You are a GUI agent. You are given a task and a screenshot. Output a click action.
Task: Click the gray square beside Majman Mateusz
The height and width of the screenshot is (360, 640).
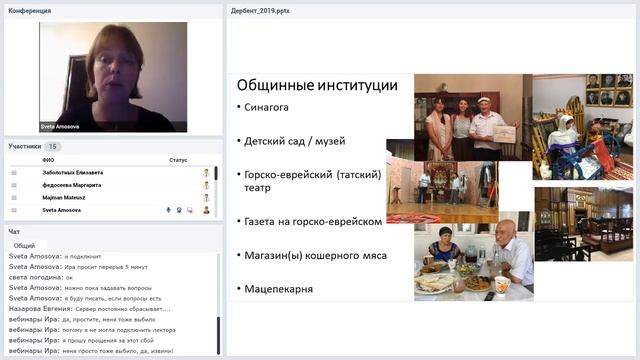coord(14,198)
